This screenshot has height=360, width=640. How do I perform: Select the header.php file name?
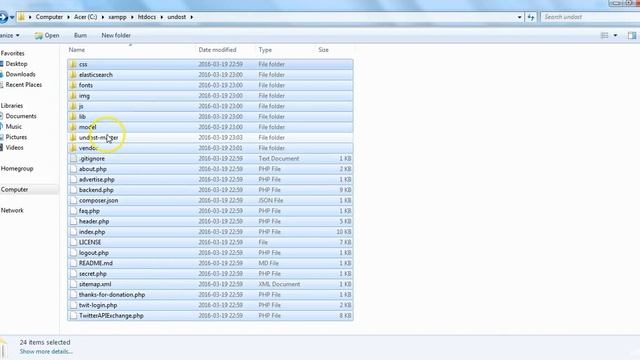coord(94,222)
